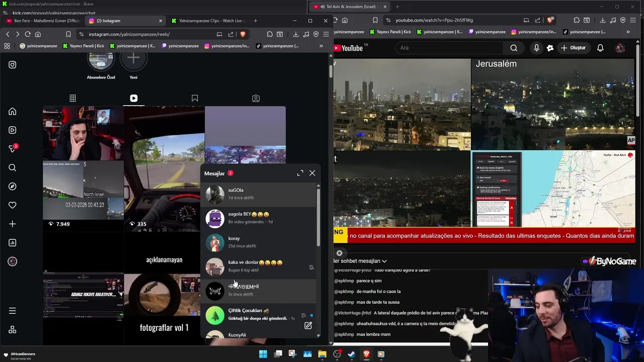Open Reels from Instagram left sidebar
This screenshot has height=362, width=644.
tap(13, 130)
